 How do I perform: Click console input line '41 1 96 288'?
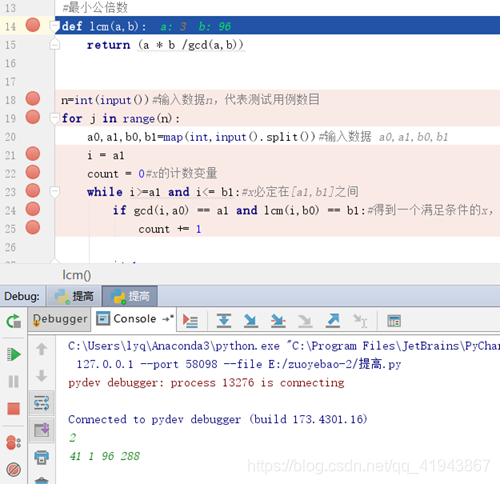coord(105,456)
